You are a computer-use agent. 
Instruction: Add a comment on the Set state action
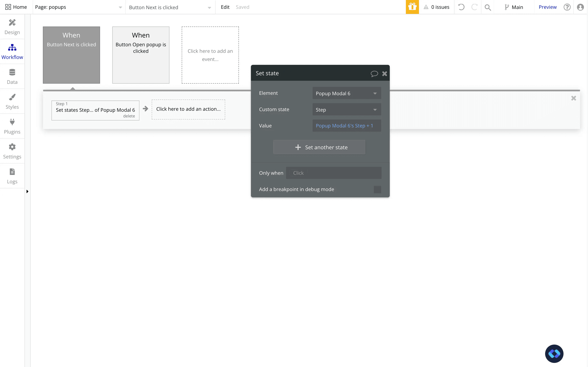coord(374,74)
